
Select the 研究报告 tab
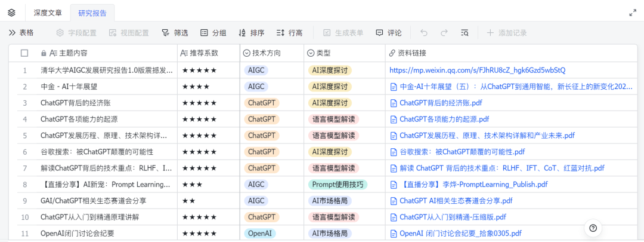point(92,13)
